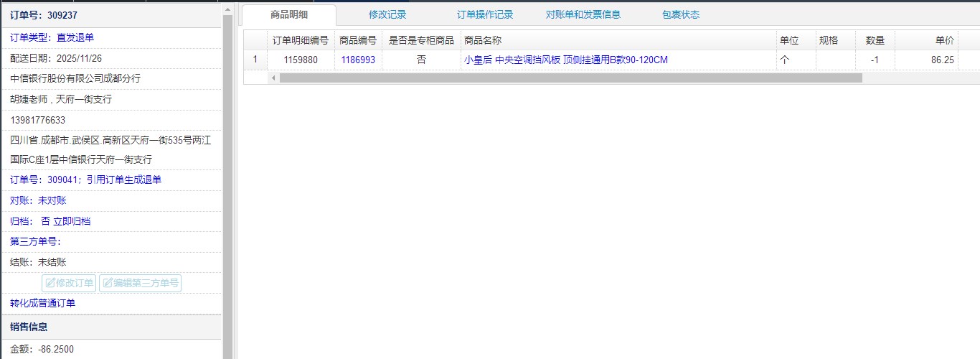Click the table's left scroll arrow
This screenshot has width=980, height=359.
(273, 78)
